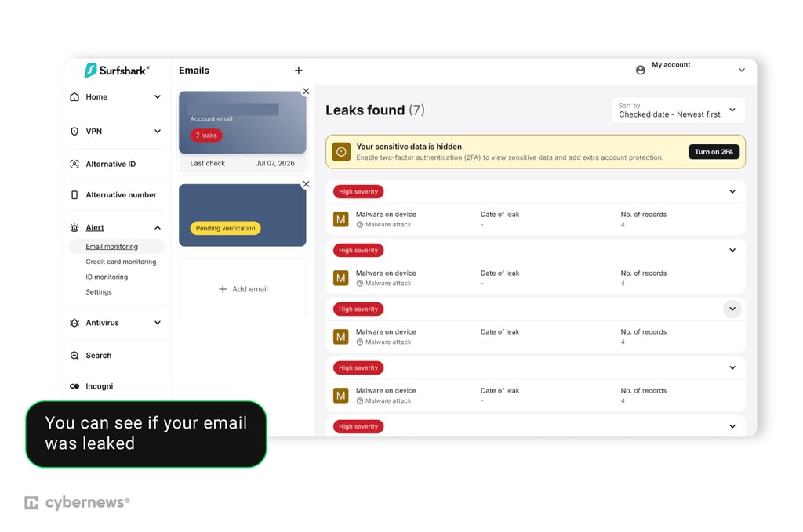
Task: Expand the fourth High severity leak
Action: pyautogui.click(x=733, y=367)
